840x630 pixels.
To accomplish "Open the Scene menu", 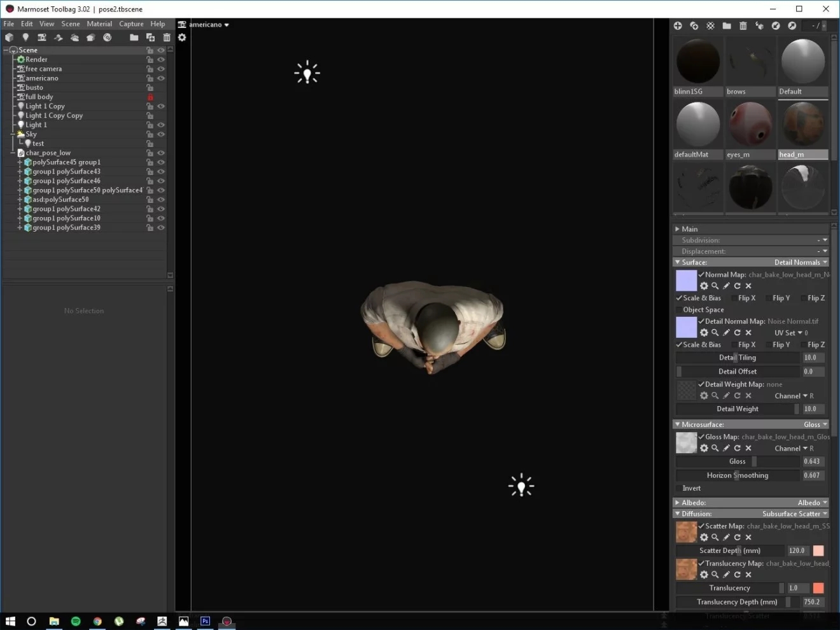I will (71, 24).
